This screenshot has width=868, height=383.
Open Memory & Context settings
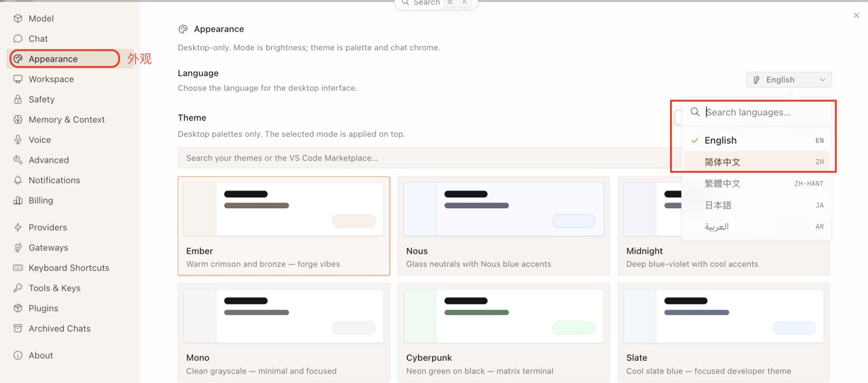[66, 119]
